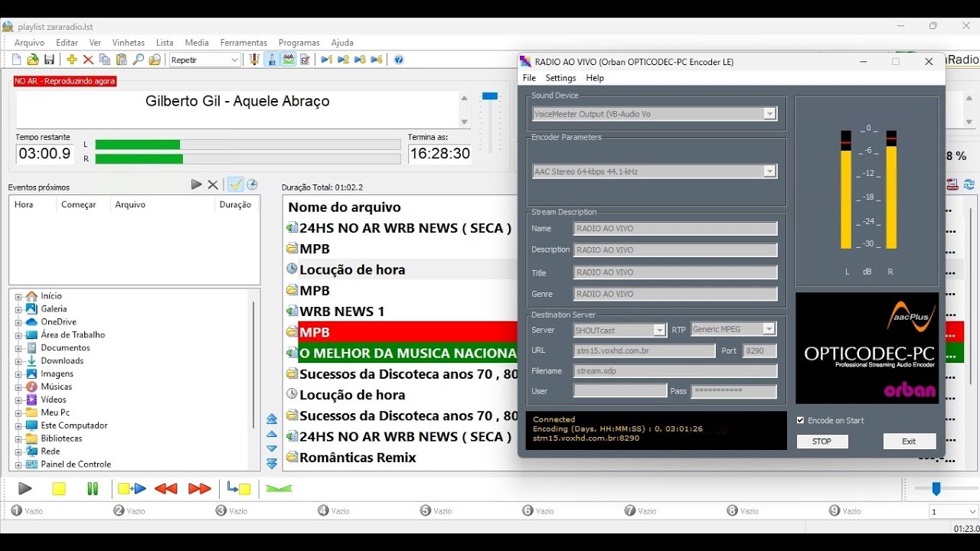Select the Painel de Controle tree item
980x551 pixels.
[76, 465]
